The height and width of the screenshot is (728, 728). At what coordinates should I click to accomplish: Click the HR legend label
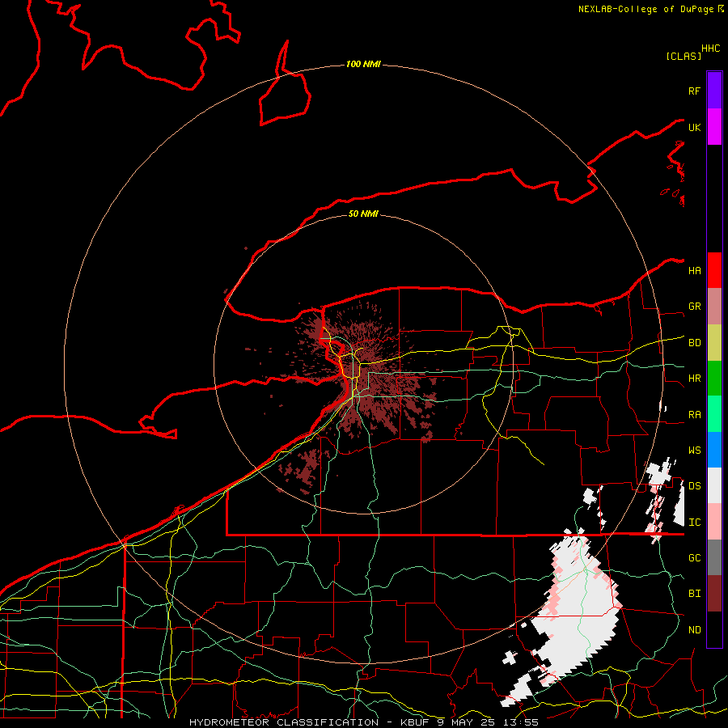pyautogui.click(x=694, y=379)
